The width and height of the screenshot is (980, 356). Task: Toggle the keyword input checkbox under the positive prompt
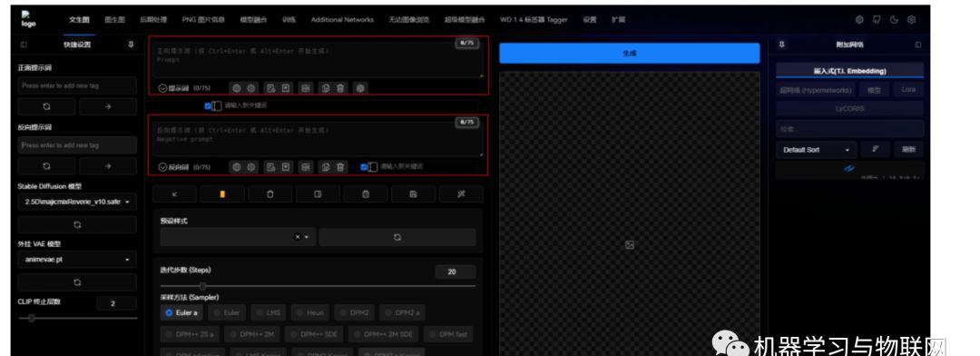tap(208, 106)
